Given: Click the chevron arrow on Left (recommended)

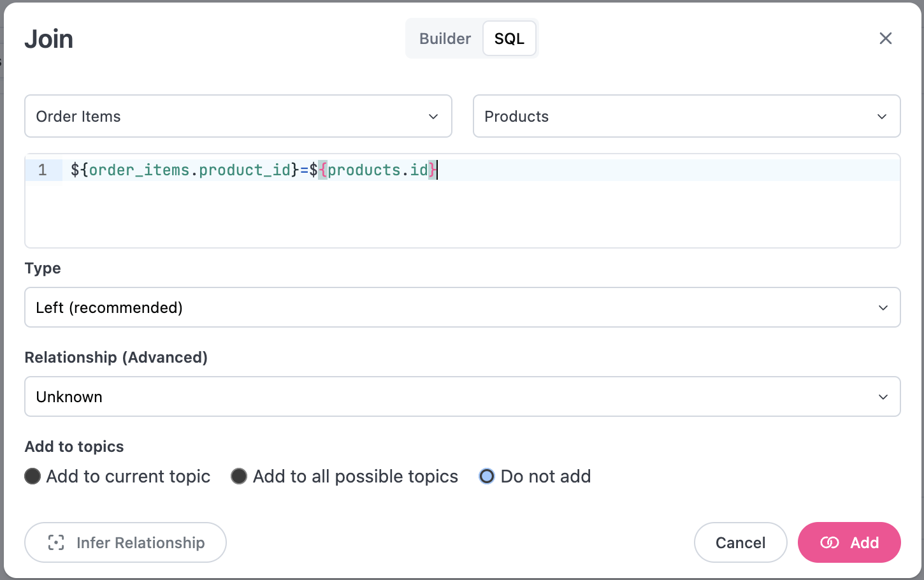Looking at the screenshot, I should [883, 308].
